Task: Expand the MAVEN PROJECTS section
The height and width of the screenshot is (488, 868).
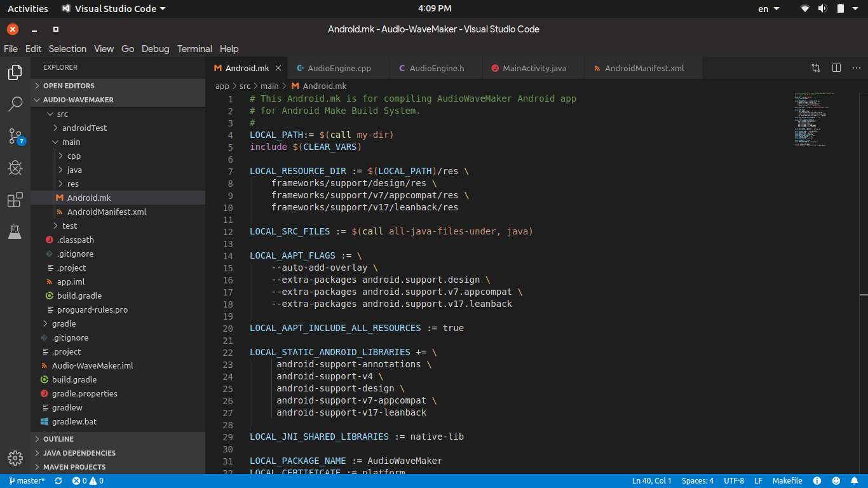Action: click(118, 467)
